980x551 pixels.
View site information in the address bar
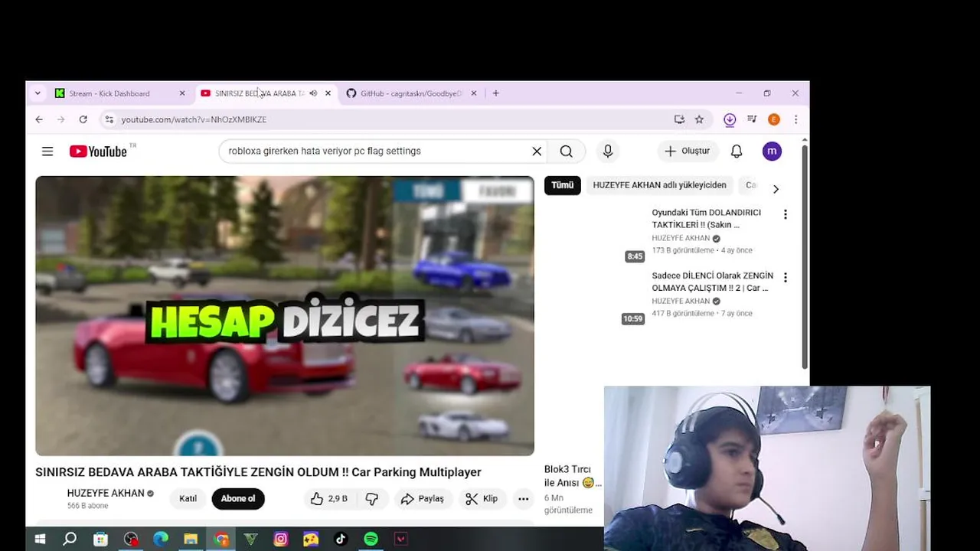coord(109,119)
